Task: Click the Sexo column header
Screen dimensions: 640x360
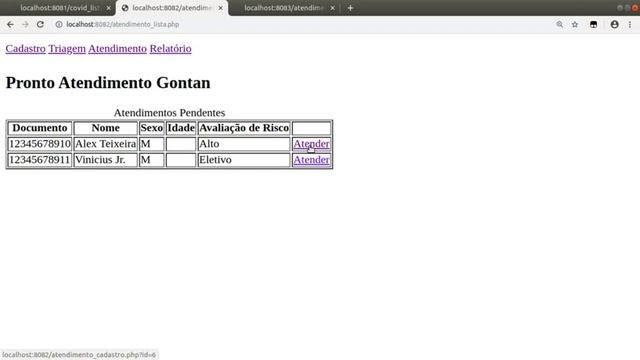Action: tap(151, 128)
